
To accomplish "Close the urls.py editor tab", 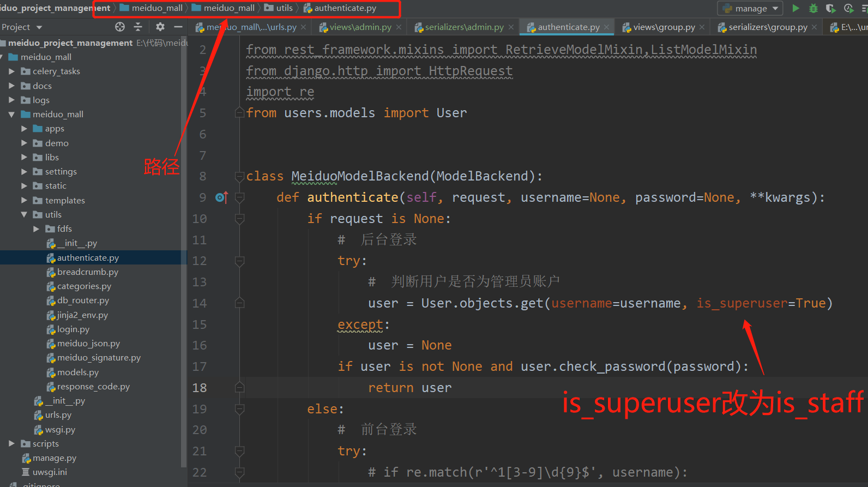I will point(304,27).
